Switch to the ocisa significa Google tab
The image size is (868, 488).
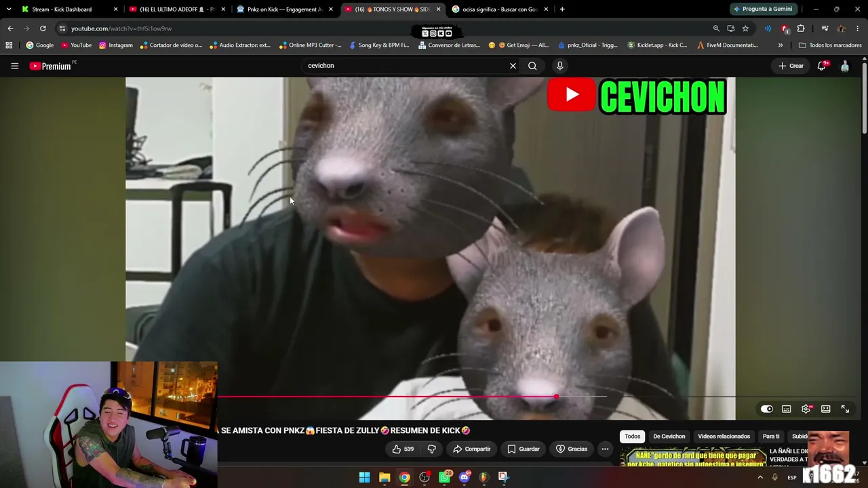tap(500, 9)
